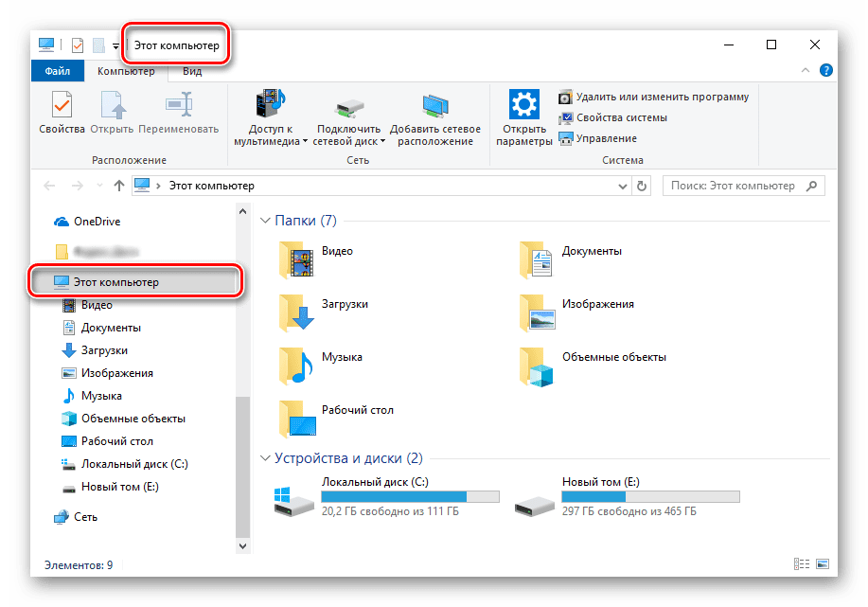Image resolution: width=868 pixels, height=607 pixels.
Task: Select Новый том (E:) drive tile
Action: click(628, 497)
